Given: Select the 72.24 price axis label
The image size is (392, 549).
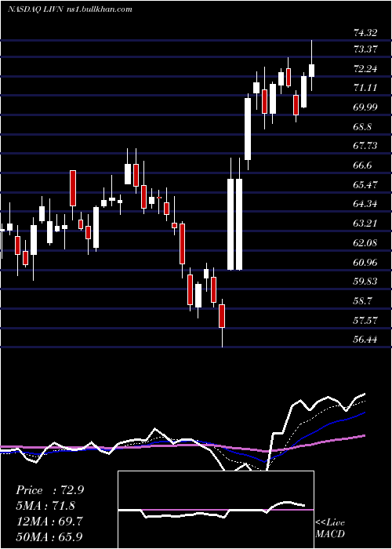Looking at the screenshot, I should tap(365, 69).
